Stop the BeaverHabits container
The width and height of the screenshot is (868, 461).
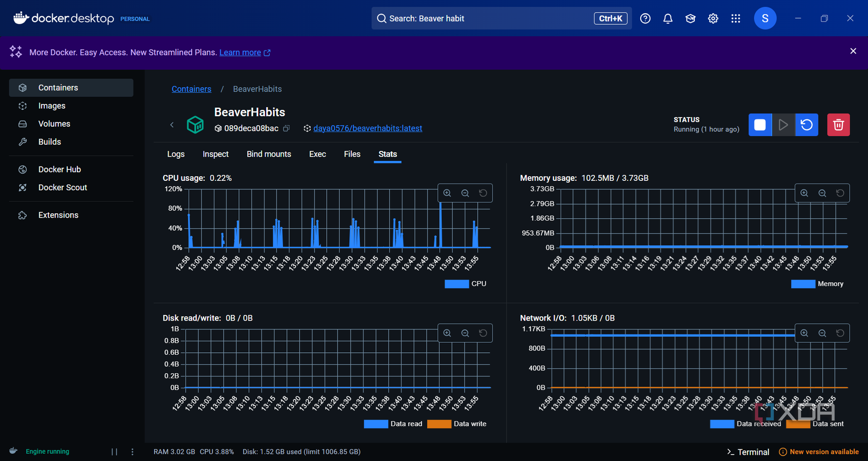click(760, 125)
